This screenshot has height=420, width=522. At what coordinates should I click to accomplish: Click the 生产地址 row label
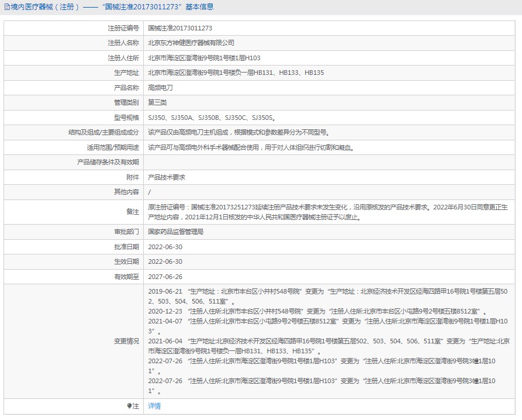[x=126, y=73]
